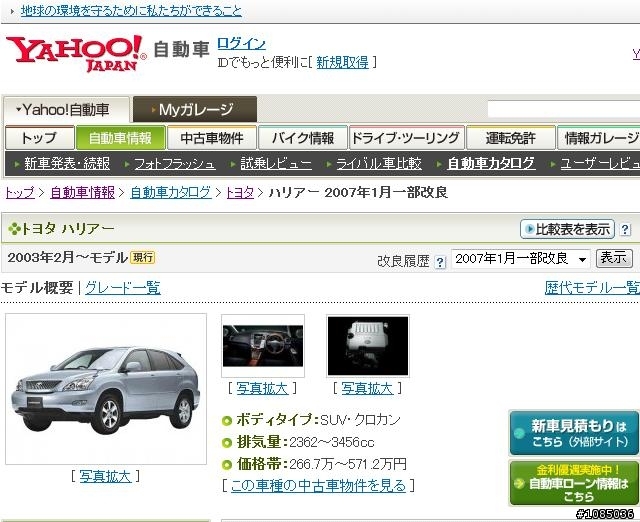Click the 新規取得 link
640x522 pixels.
tap(342, 62)
